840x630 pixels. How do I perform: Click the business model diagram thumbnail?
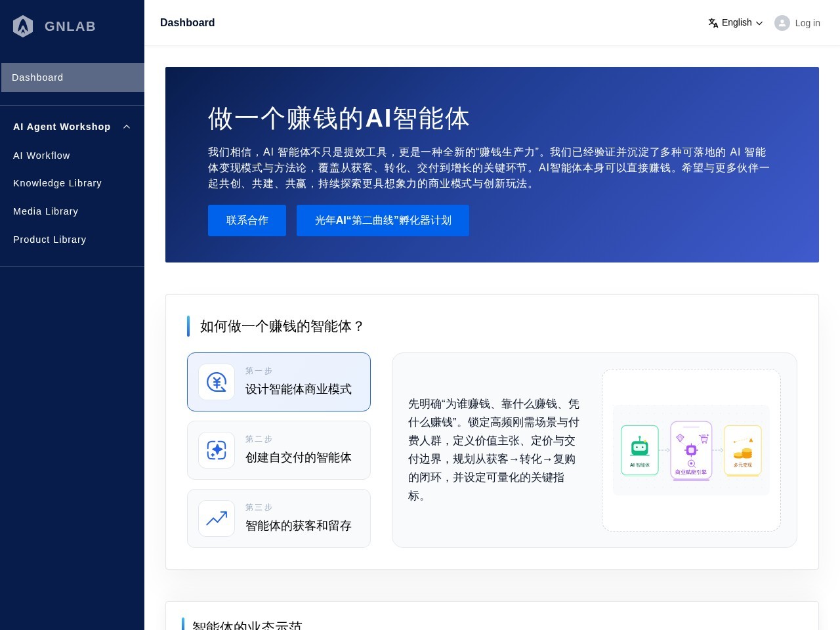[691, 450]
